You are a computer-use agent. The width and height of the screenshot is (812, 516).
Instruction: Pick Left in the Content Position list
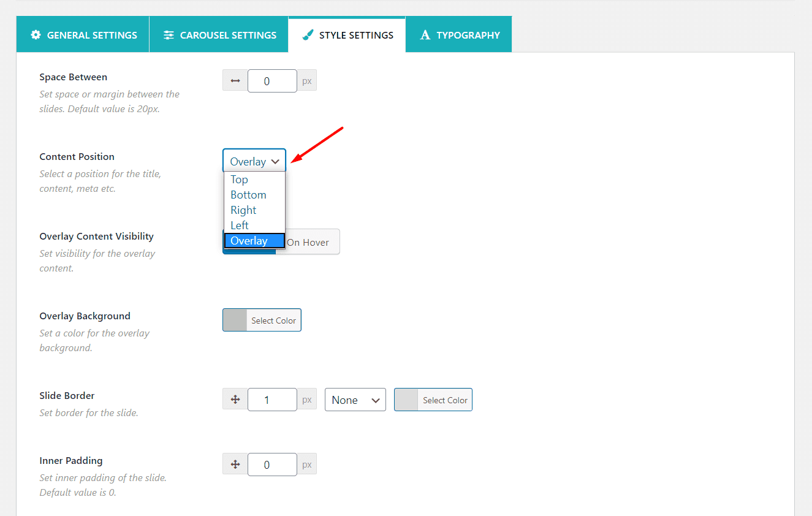click(240, 226)
